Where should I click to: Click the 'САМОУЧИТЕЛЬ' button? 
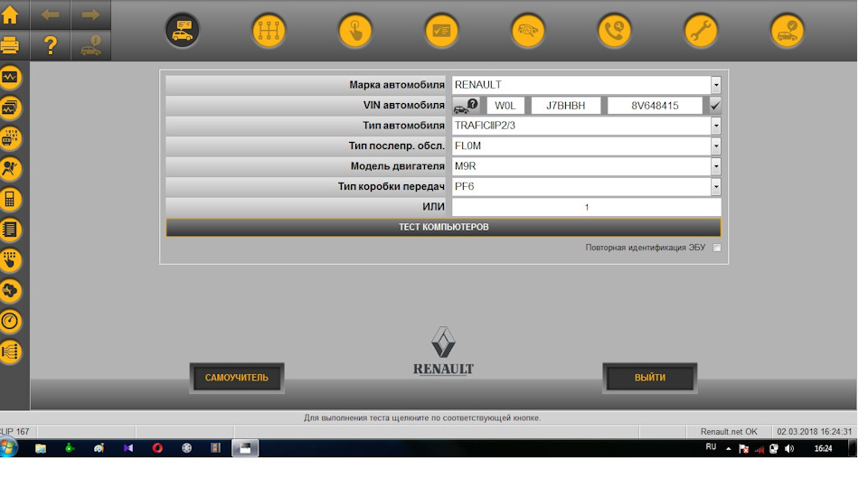236,378
